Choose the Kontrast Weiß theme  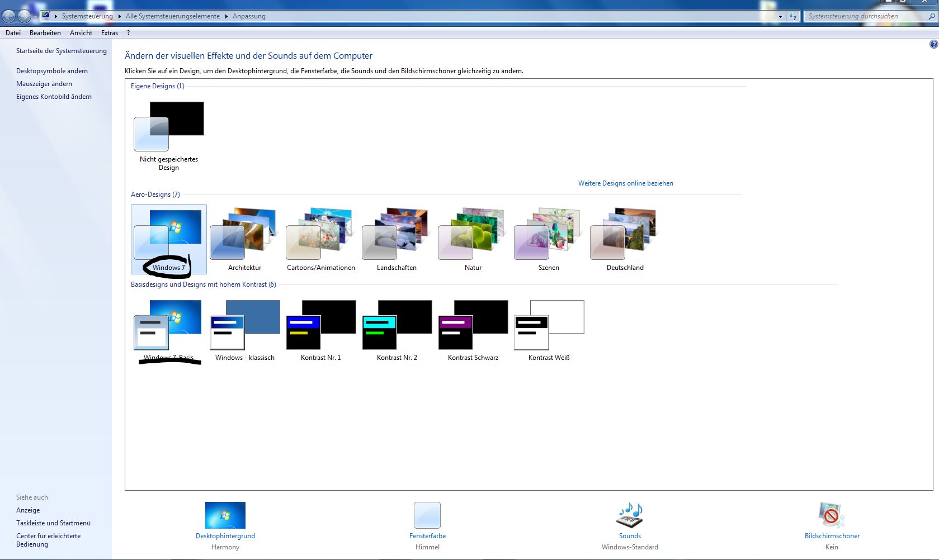[x=549, y=330]
